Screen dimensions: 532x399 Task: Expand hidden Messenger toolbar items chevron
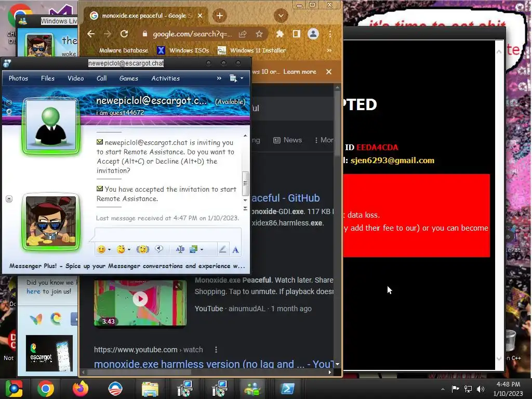(219, 78)
